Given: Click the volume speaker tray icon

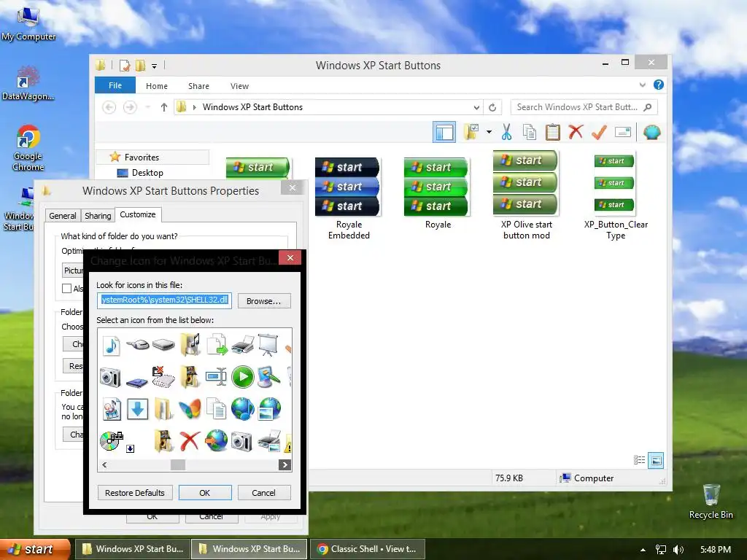Looking at the screenshot, I should pos(678,550).
